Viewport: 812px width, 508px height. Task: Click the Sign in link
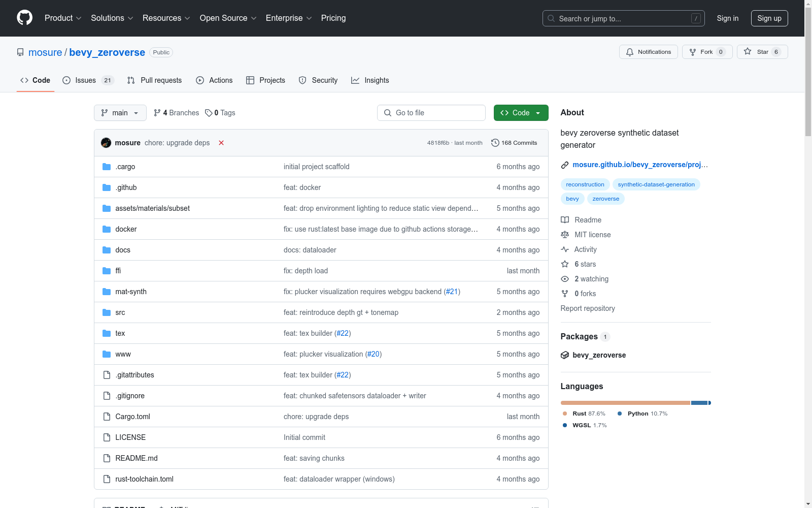[x=728, y=18]
